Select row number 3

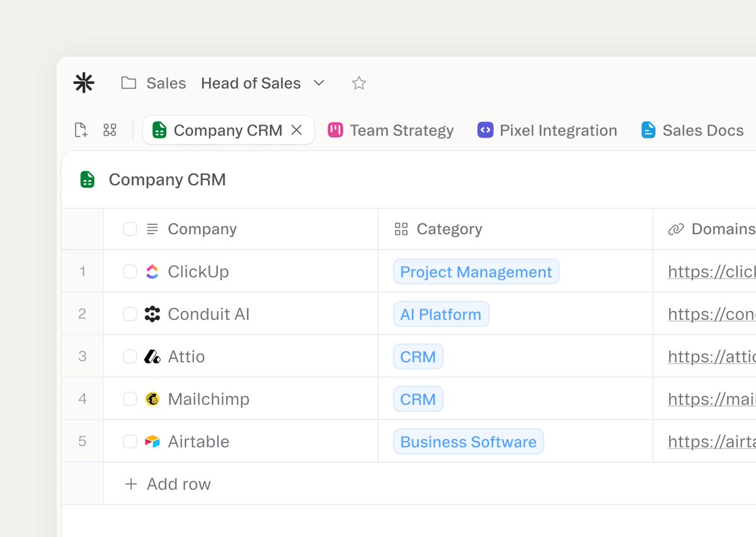(x=83, y=356)
